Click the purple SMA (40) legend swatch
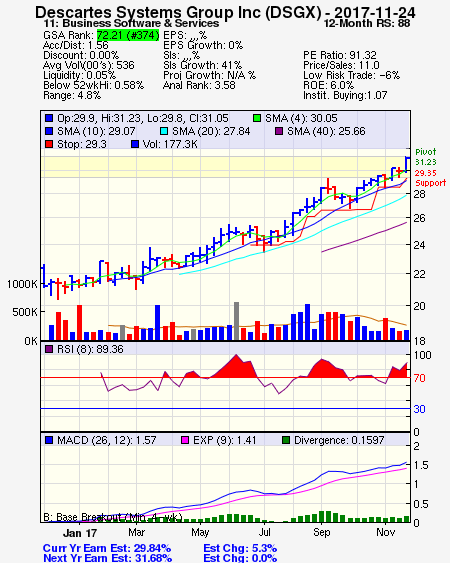 tap(279, 131)
